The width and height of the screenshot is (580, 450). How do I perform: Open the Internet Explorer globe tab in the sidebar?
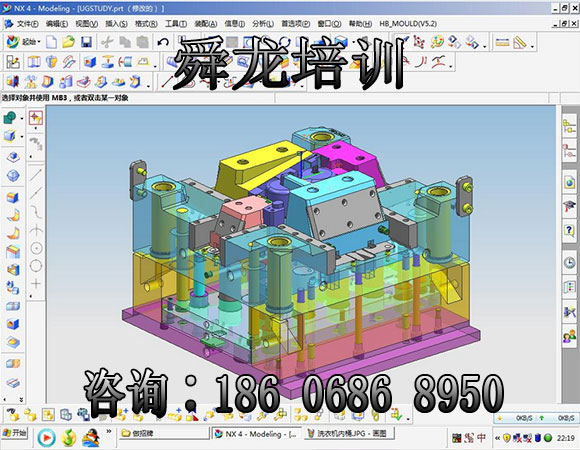tap(569, 182)
